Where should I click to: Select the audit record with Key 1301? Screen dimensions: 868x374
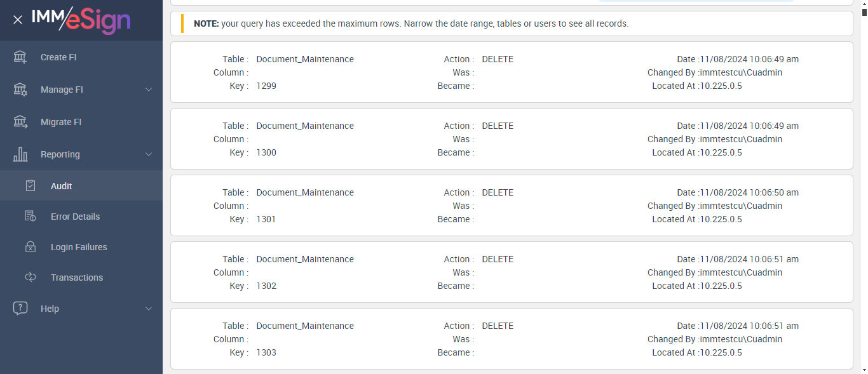tap(512, 206)
